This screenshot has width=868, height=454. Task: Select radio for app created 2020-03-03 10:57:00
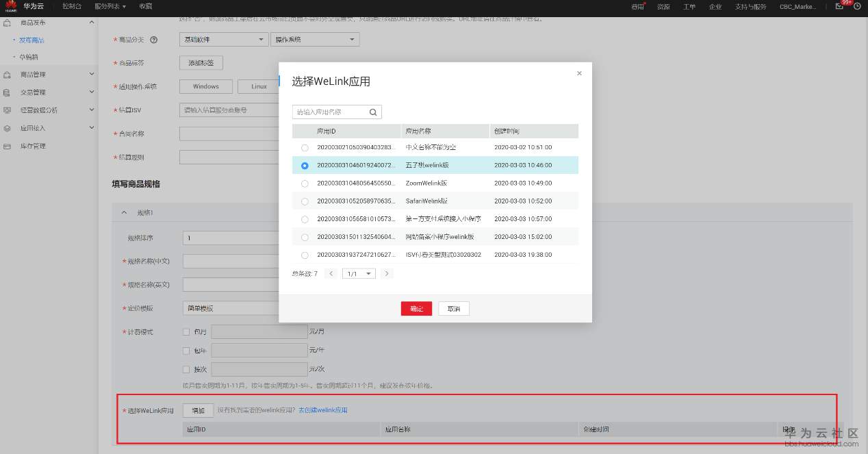coord(305,219)
